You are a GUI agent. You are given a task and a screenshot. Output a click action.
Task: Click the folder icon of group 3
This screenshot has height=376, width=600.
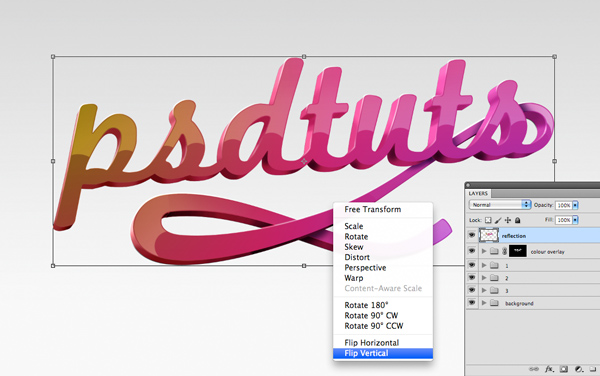pos(494,290)
